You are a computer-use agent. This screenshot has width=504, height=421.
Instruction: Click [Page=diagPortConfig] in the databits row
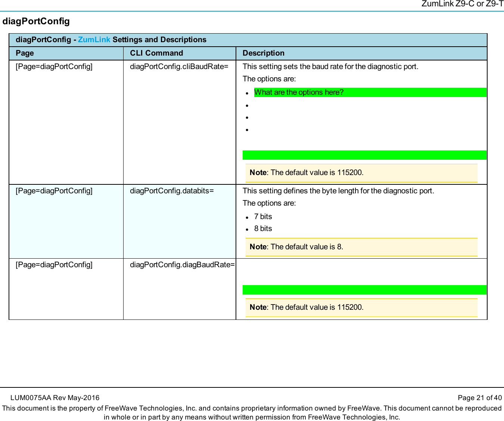click(x=54, y=191)
